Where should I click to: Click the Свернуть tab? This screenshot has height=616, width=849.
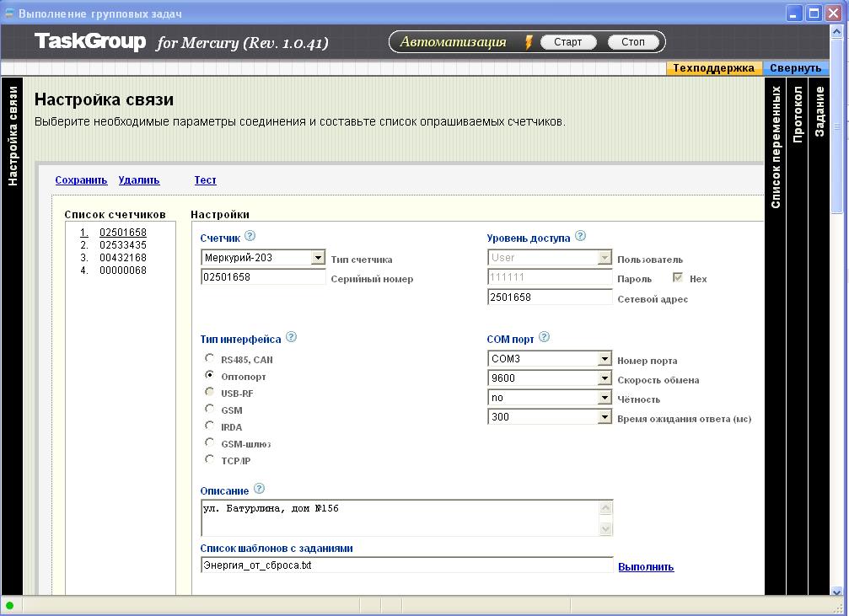(795, 68)
